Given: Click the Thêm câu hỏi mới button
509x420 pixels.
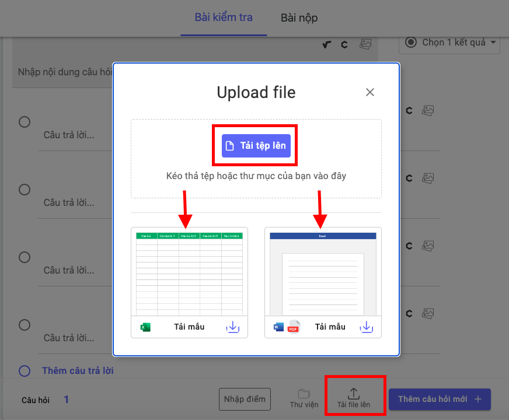Looking at the screenshot, I should coord(440,400).
